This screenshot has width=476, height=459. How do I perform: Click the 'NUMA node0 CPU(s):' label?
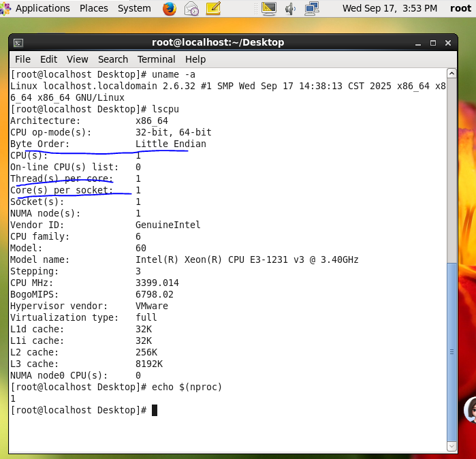pos(59,375)
